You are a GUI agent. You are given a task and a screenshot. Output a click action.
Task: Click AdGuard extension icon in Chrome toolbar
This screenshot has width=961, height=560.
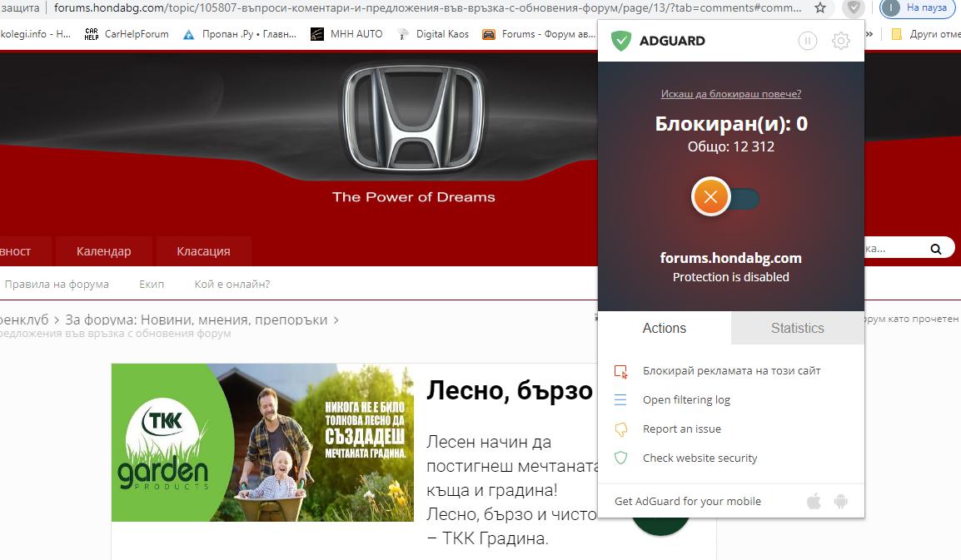coord(853,8)
